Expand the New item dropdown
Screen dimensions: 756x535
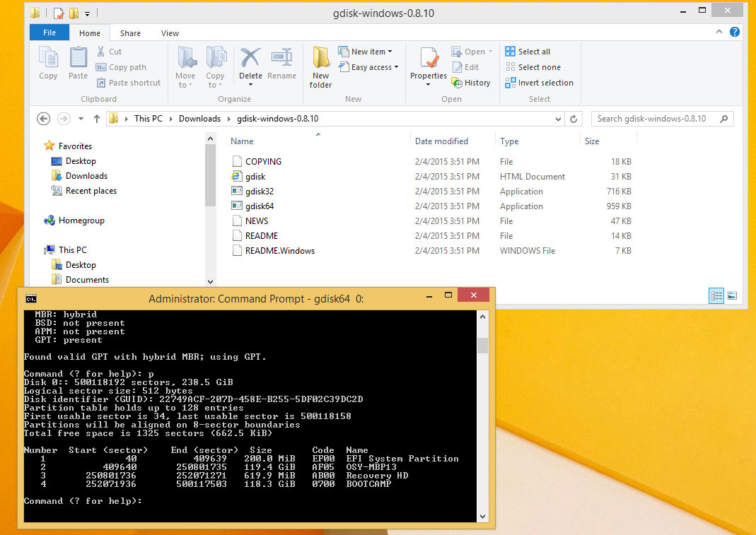click(x=366, y=52)
